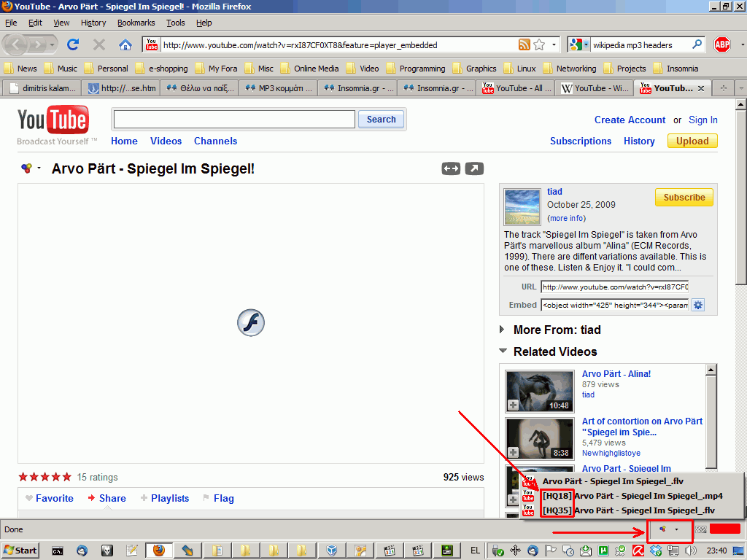The height and width of the screenshot is (560, 747).
Task: Click the YouTube Search button
Action: click(381, 119)
